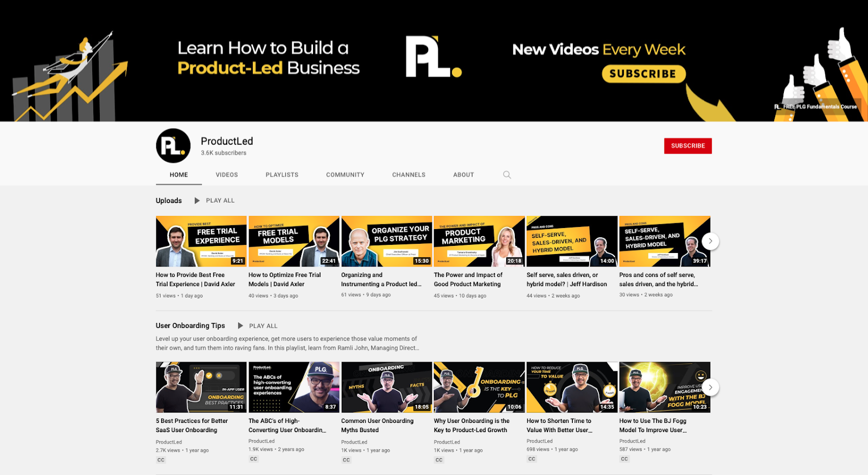Click CC badge under Common User Onboarding Myths
Screen dimensions: 868x475
coord(346,460)
